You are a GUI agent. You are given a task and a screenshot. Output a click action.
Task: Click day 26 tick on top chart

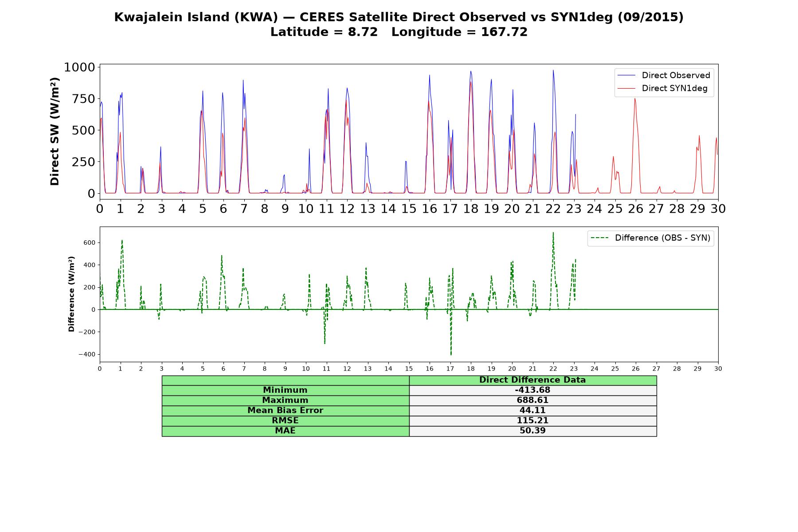pyautogui.click(x=635, y=208)
